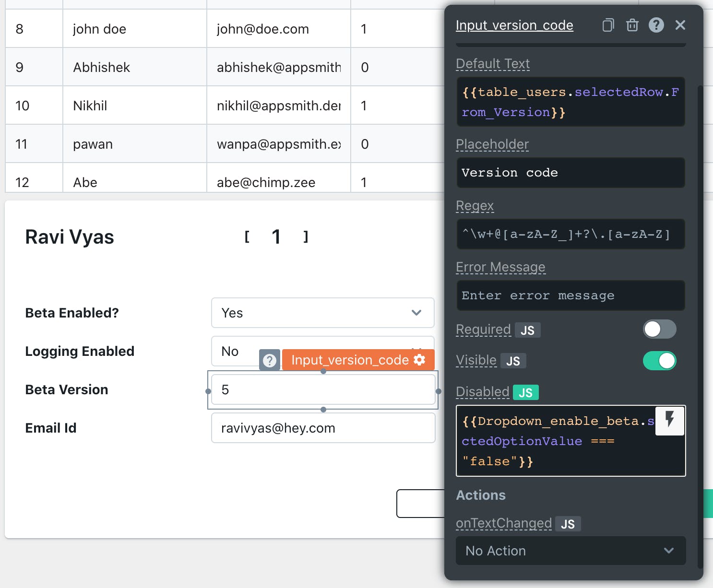Toggle JS mode for Required property

[527, 330]
